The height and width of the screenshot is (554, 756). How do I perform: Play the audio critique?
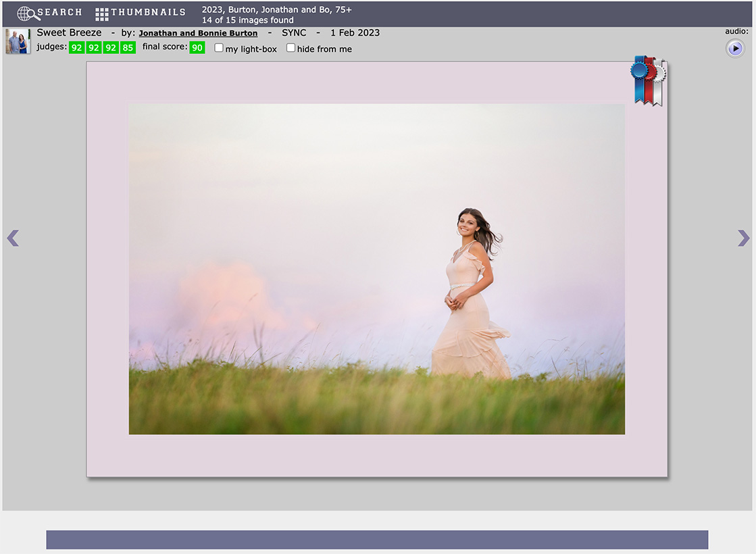(735, 49)
